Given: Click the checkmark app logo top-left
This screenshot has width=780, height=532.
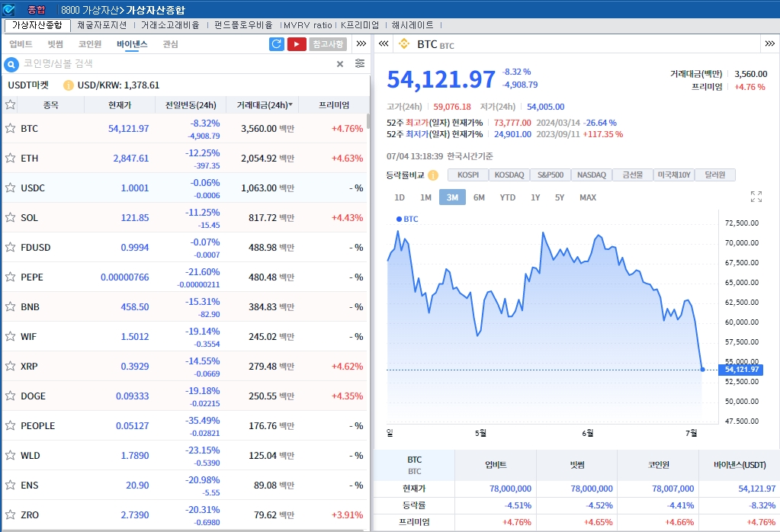Looking at the screenshot, I should click(x=8, y=9).
